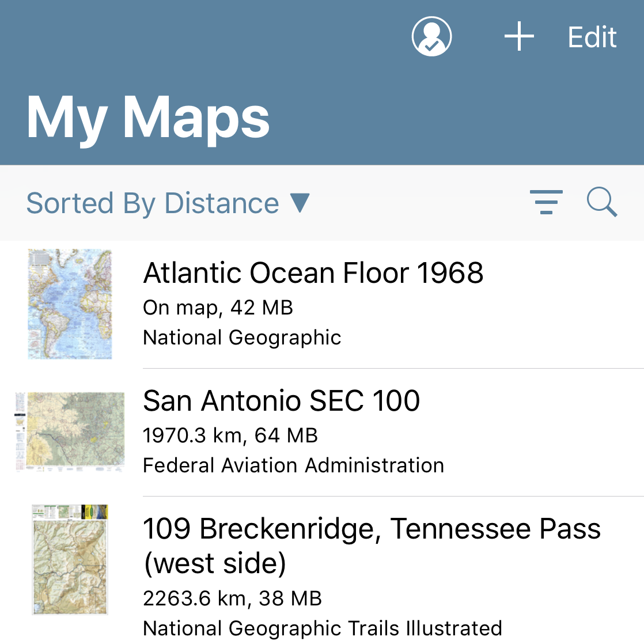Select the San Antonio SEC 100 map
The image size is (644, 644).
click(282, 400)
